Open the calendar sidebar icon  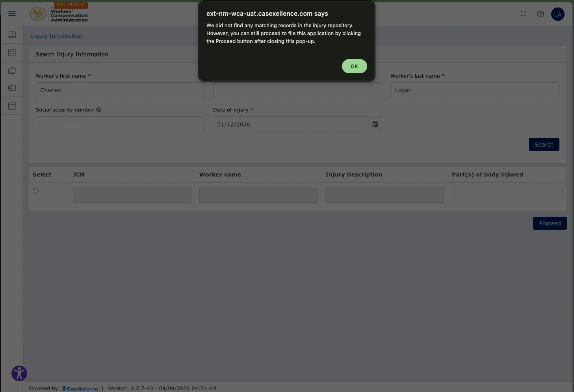[12, 106]
